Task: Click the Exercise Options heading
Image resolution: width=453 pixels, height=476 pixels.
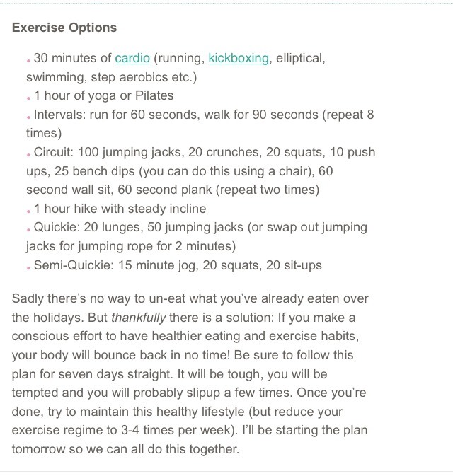Action: pos(64,28)
